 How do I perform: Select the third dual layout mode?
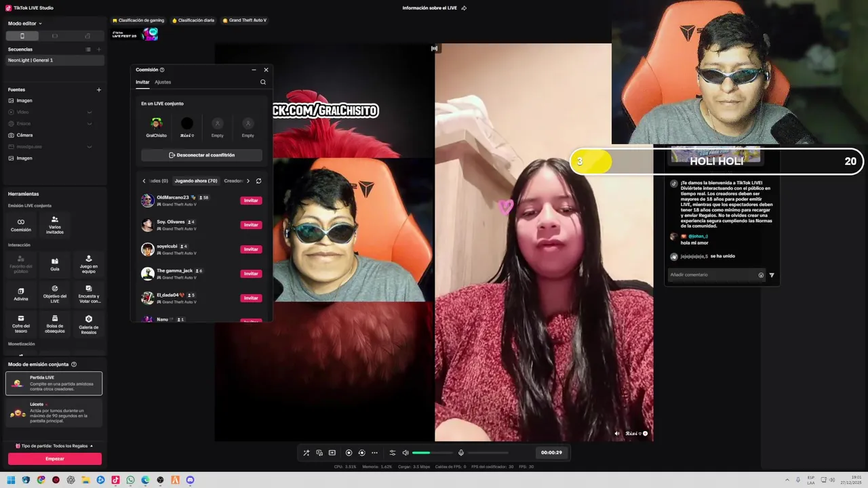click(x=87, y=36)
